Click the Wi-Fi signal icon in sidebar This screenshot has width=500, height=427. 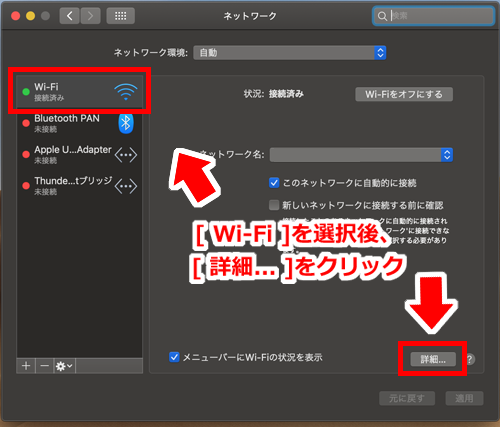(x=125, y=92)
